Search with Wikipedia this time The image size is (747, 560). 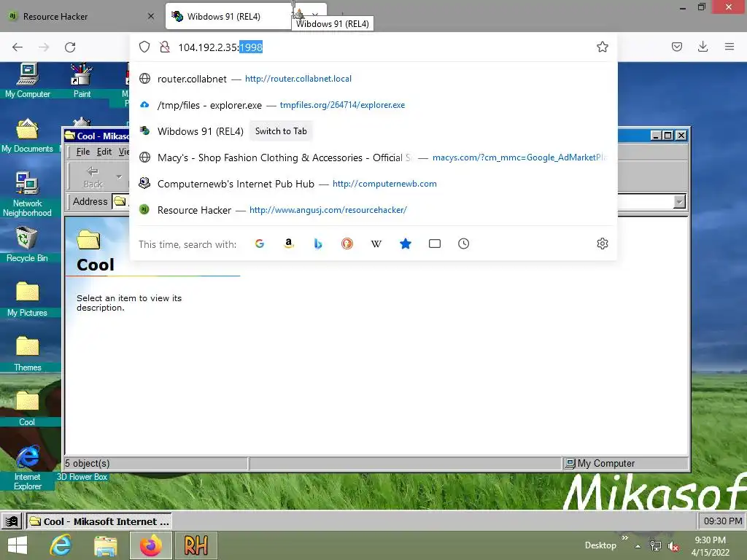(x=376, y=244)
